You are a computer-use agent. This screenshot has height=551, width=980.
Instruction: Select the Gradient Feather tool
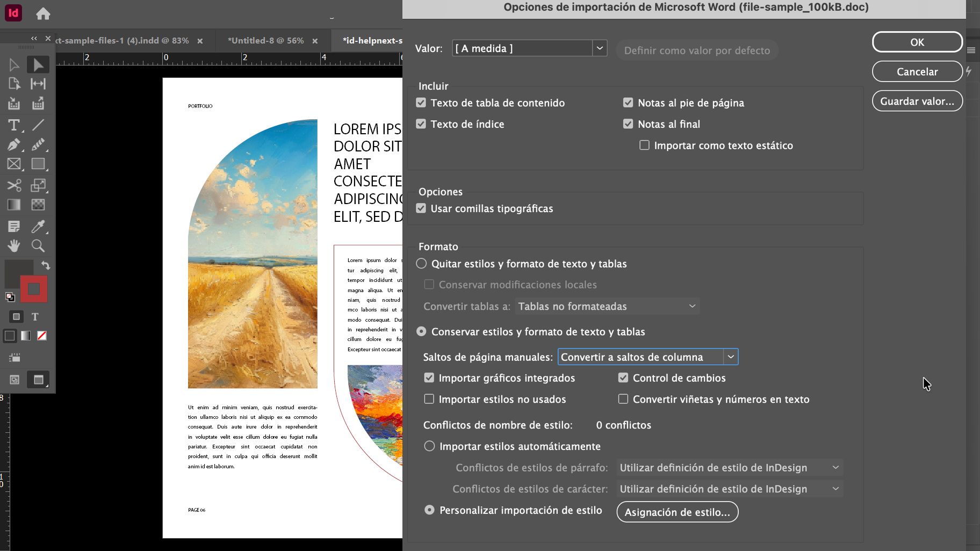point(38,205)
